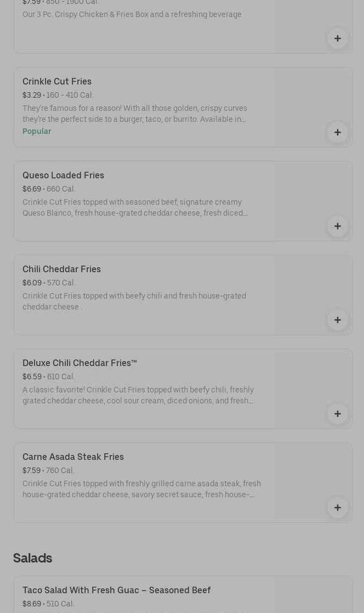Open the Chili Cheddar Fries item title

[61, 269]
